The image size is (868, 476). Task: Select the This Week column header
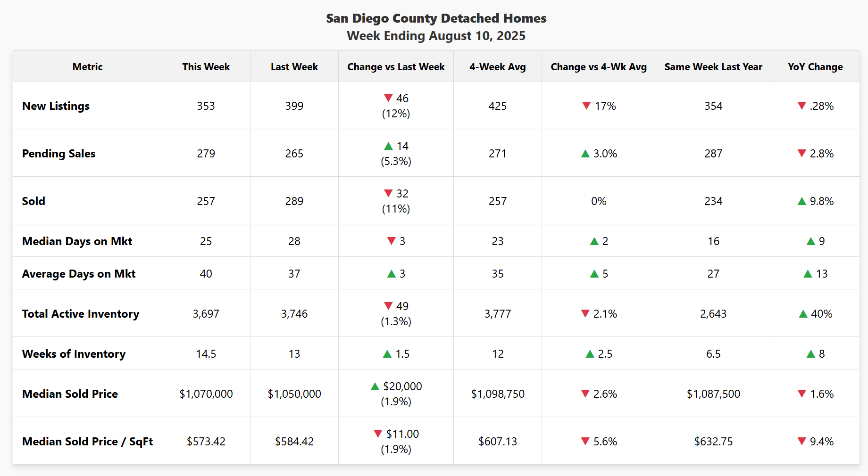point(206,66)
